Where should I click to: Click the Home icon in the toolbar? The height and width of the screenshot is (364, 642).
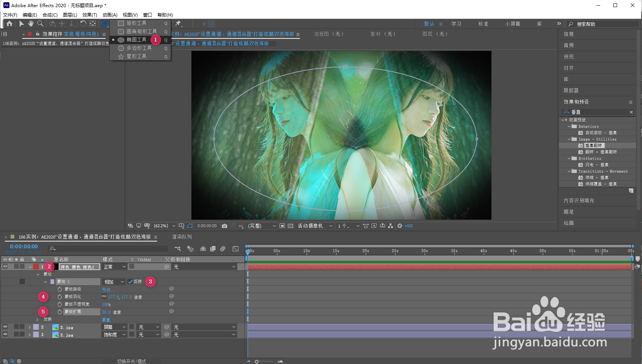(x=9, y=24)
